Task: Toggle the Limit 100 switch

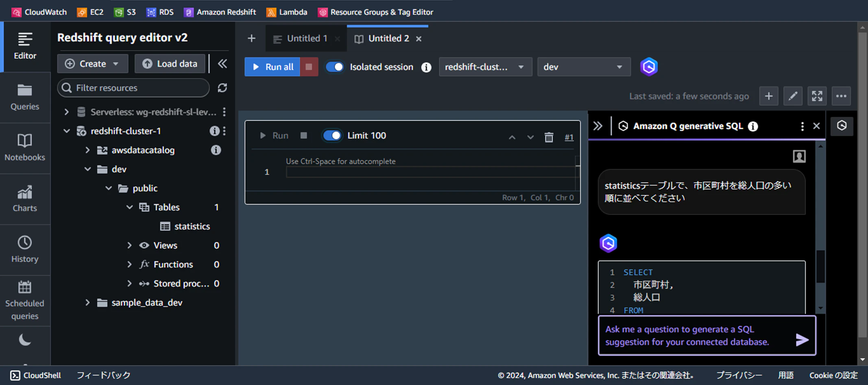Action: (332, 135)
